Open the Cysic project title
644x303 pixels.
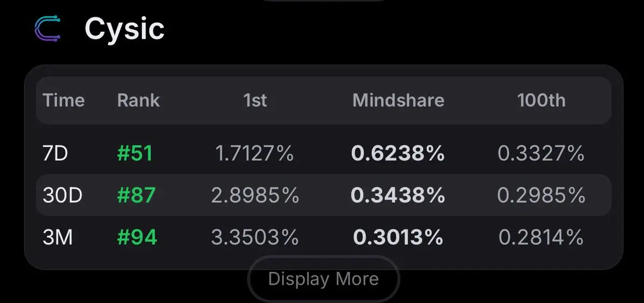tap(125, 28)
